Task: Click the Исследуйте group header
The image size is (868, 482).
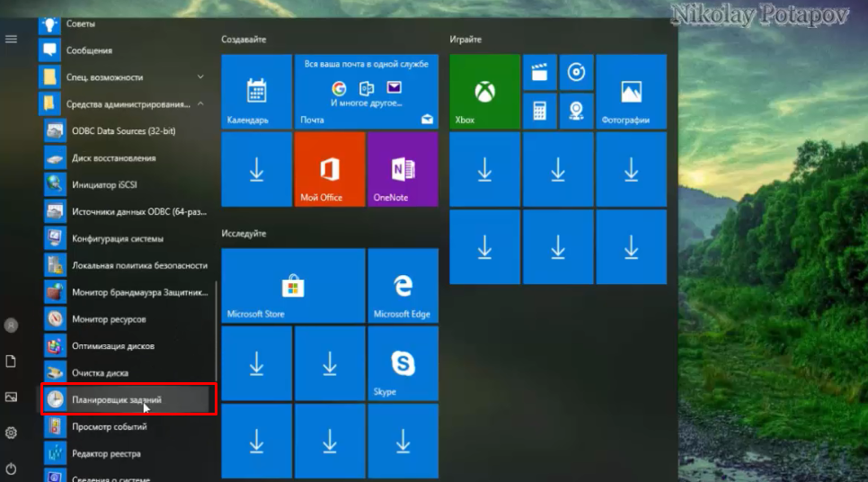Action: [x=244, y=233]
